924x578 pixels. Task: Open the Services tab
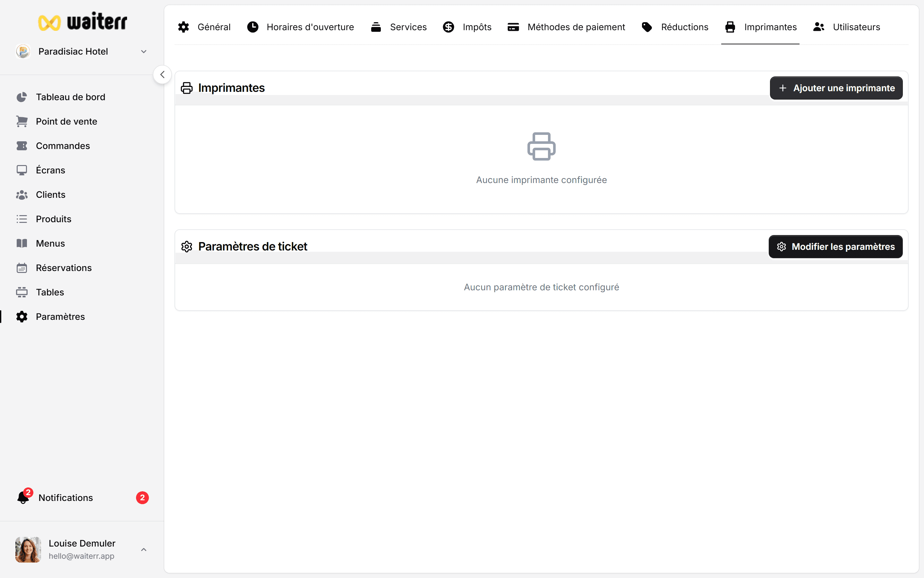click(x=398, y=27)
